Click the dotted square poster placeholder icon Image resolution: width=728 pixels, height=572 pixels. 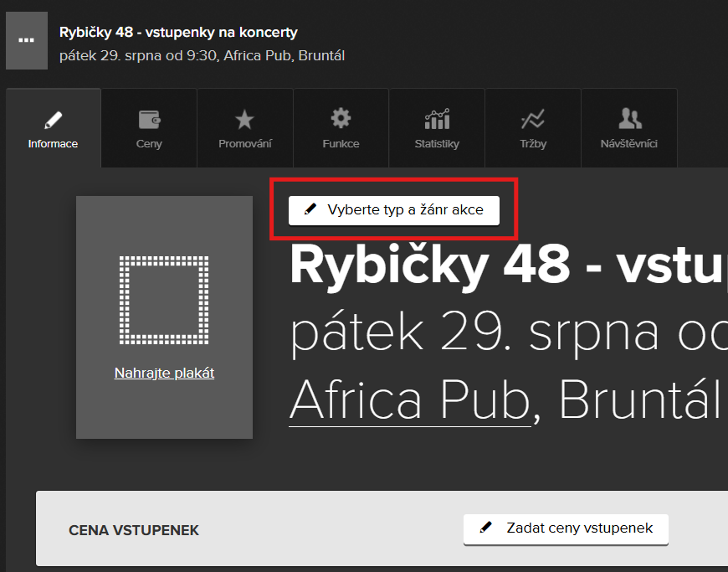164,299
